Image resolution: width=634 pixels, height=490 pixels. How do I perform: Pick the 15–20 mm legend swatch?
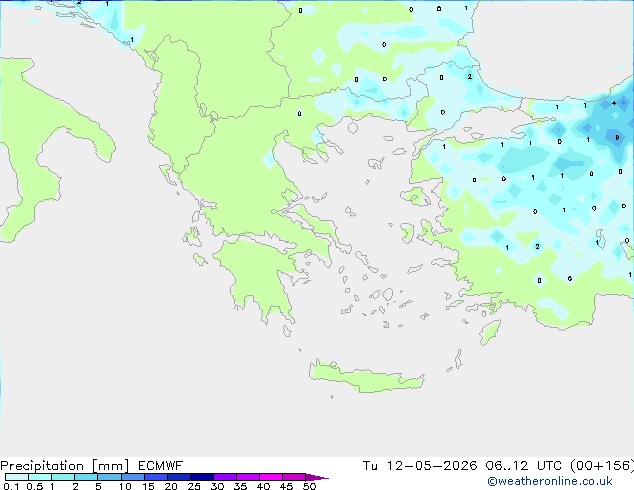click(x=155, y=477)
